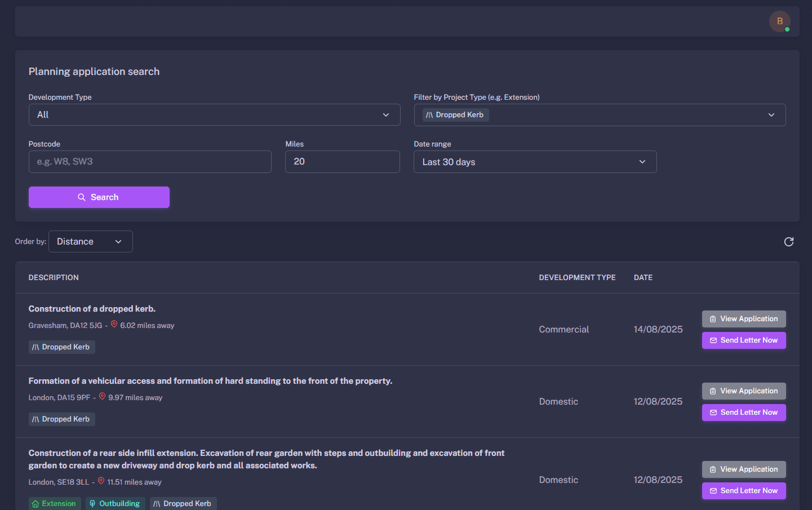812x510 pixels.
Task: Click the house icon on the Extension tag
Action: [x=36, y=503]
